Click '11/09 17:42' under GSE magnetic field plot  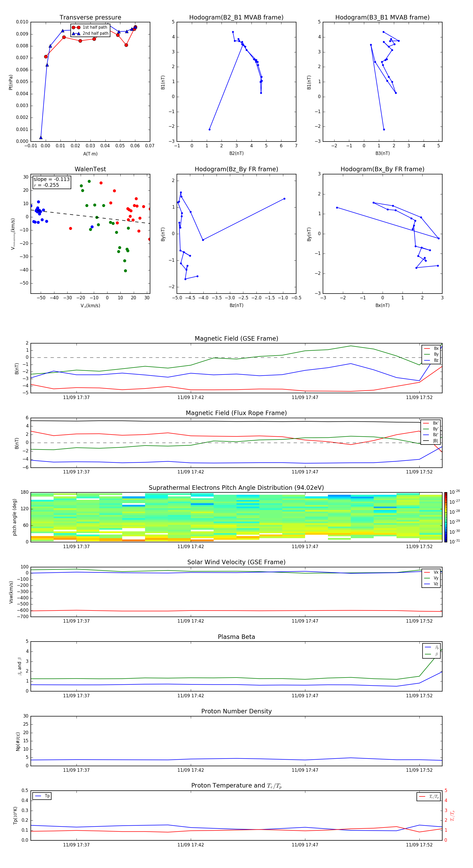[x=191, y=397]
